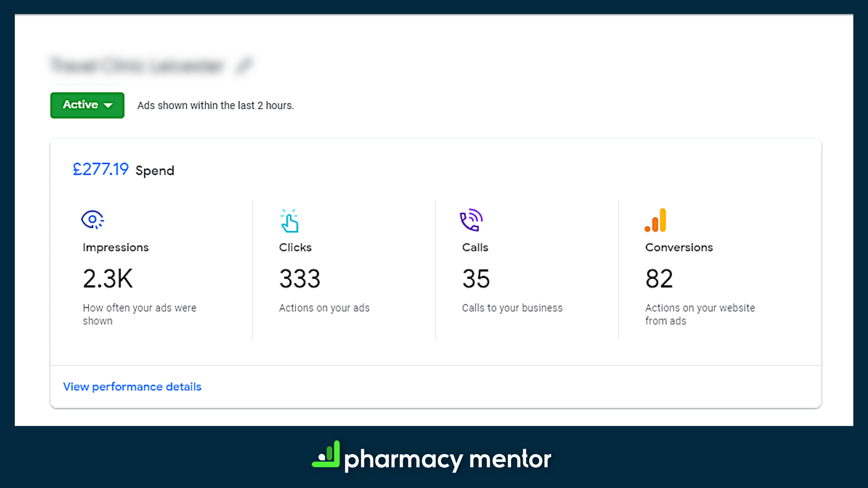Open View performance details link

[x=132, y=387]
